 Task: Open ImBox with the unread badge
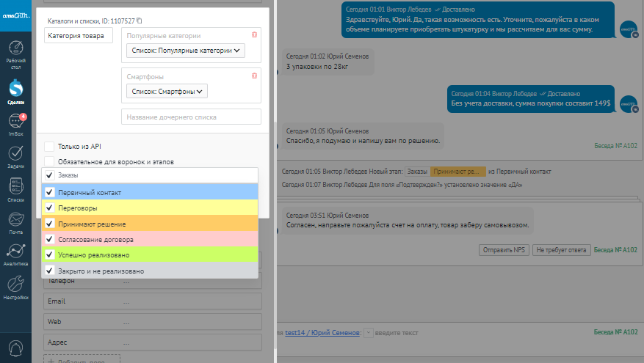(15, 125)
